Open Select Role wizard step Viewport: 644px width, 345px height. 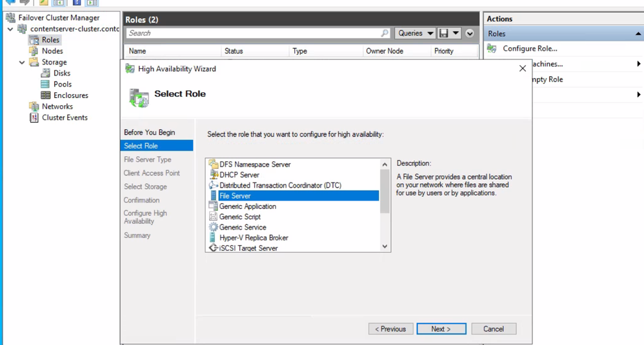point(156,146)
